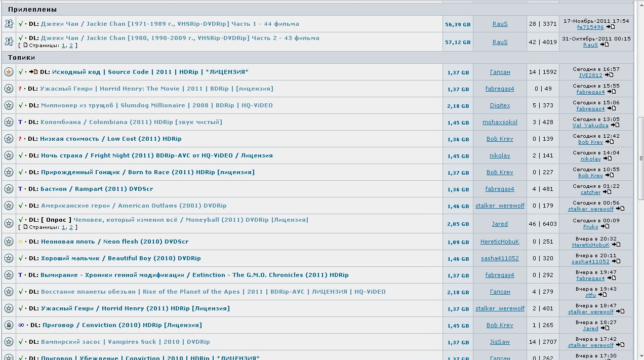Click the star status icon beside Vampires Suck

pos(9,342)
